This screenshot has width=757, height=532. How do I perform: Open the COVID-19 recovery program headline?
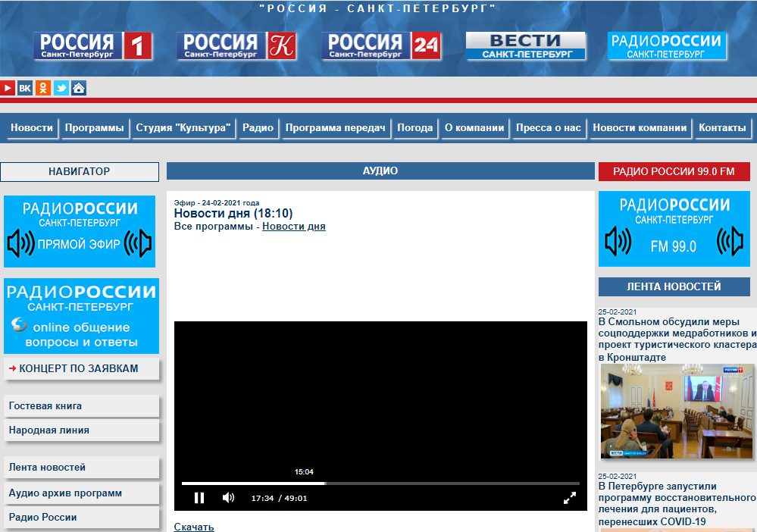pyautogui.click(x=677, y=504)
